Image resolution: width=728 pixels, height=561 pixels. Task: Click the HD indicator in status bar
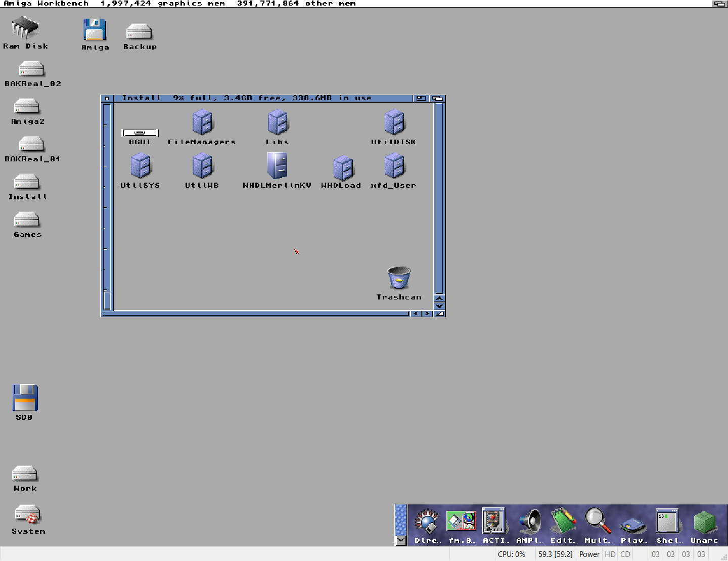(610, 554)
